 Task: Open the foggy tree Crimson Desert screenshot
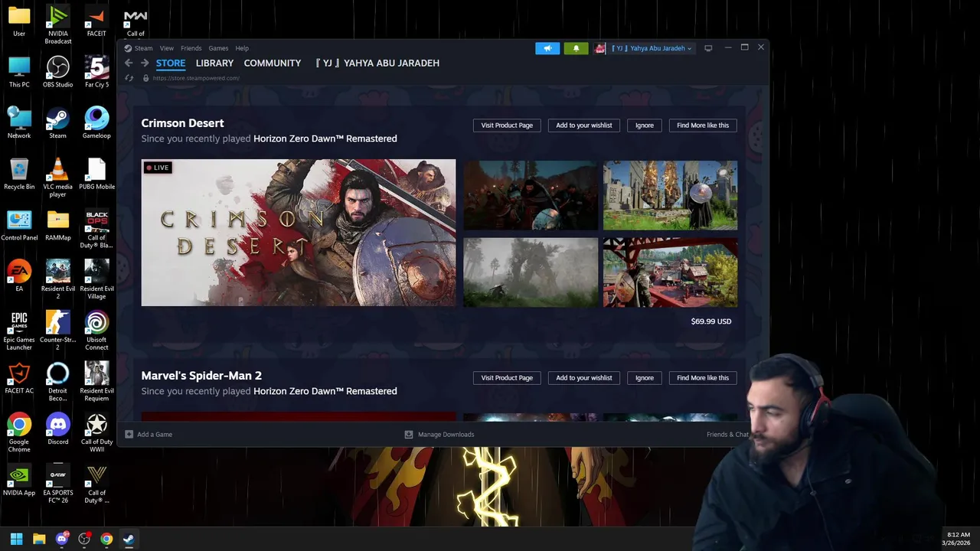(x=531, y=272)
